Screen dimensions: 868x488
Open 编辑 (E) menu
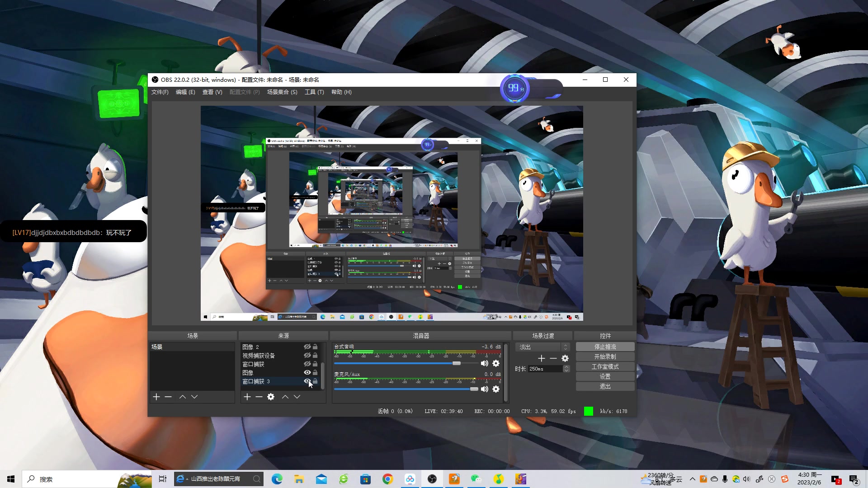185,92
